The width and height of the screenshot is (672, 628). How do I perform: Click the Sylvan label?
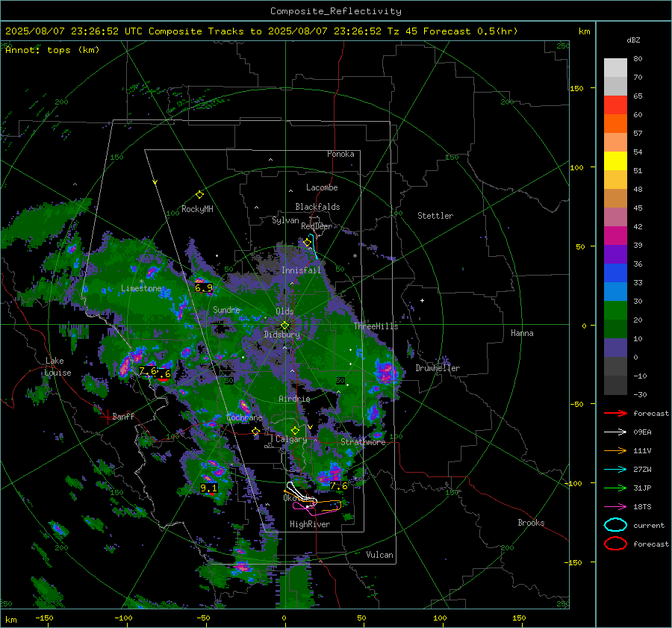coord(285,220)
